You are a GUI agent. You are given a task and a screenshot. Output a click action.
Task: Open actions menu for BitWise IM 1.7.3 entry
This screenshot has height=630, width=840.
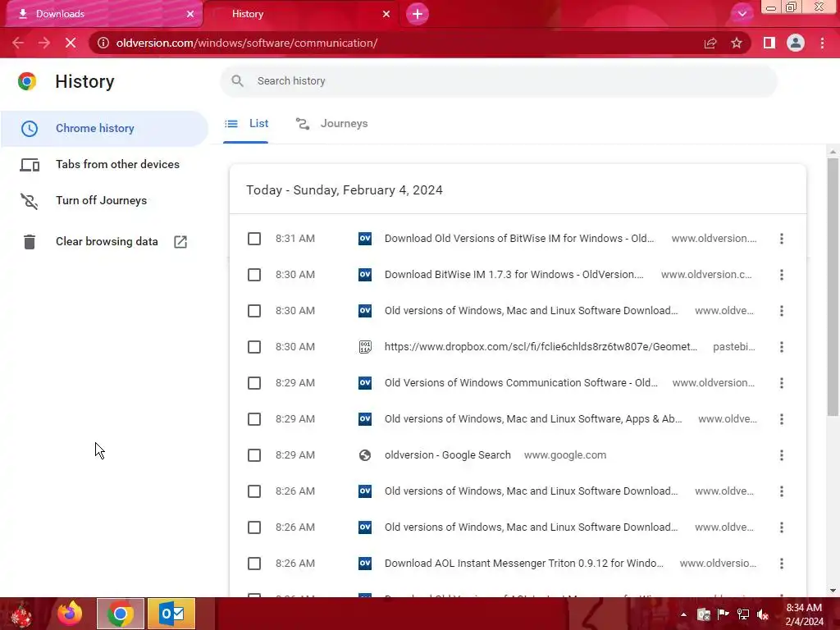(x=782, y=275)
